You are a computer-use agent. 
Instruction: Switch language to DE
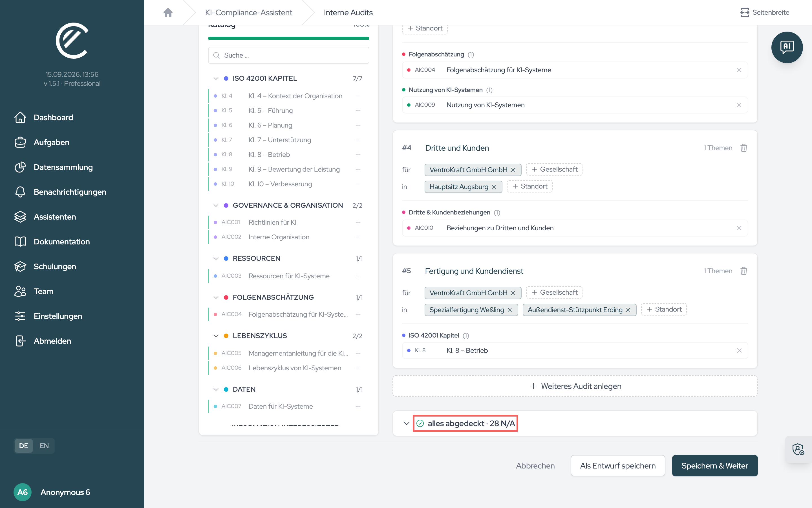(23, 446)
